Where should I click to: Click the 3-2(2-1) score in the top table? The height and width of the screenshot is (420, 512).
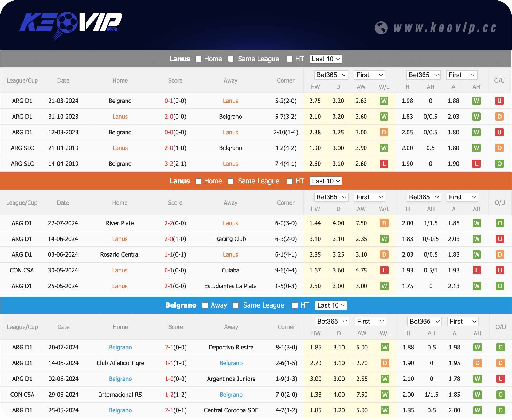pyautogui.click(x=175, y=164)
